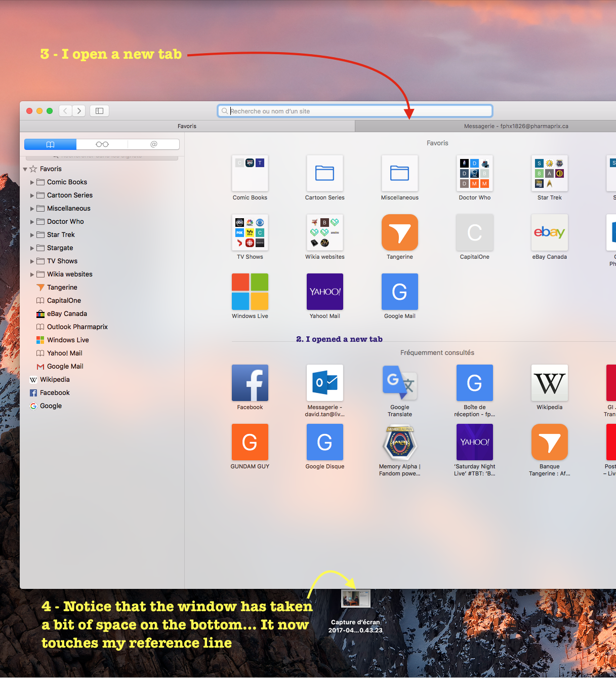Switch to the Reading List glasses tab
616x678 pixels.
(102, 144)
